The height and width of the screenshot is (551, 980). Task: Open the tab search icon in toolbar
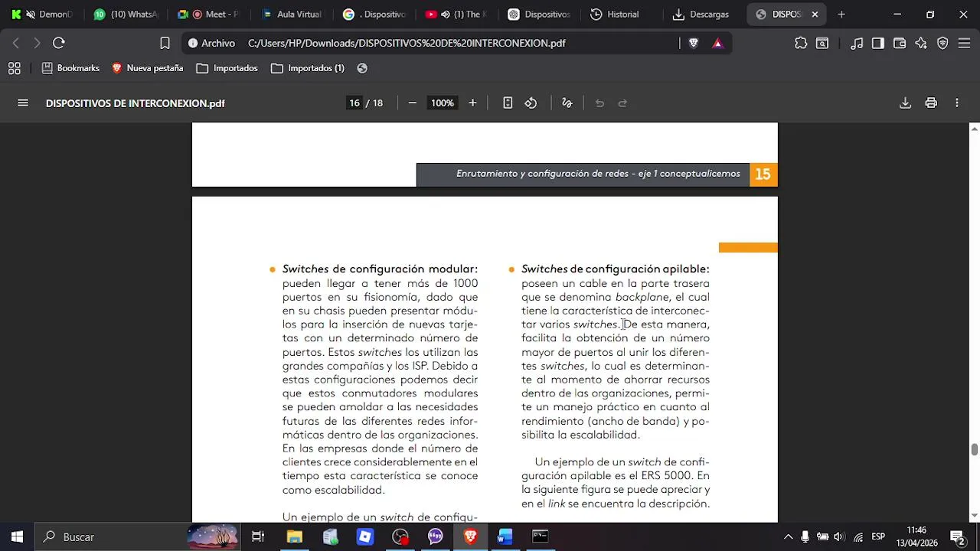pos(822,44)
